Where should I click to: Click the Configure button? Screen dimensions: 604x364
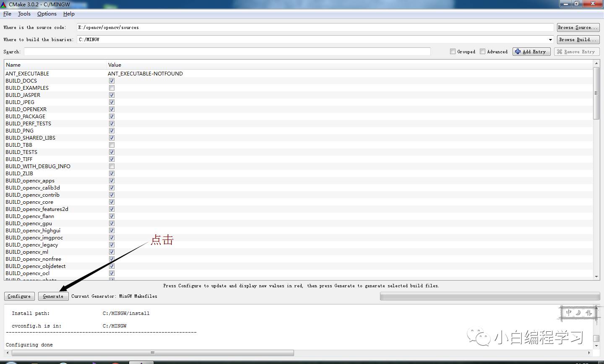(19, 296)
